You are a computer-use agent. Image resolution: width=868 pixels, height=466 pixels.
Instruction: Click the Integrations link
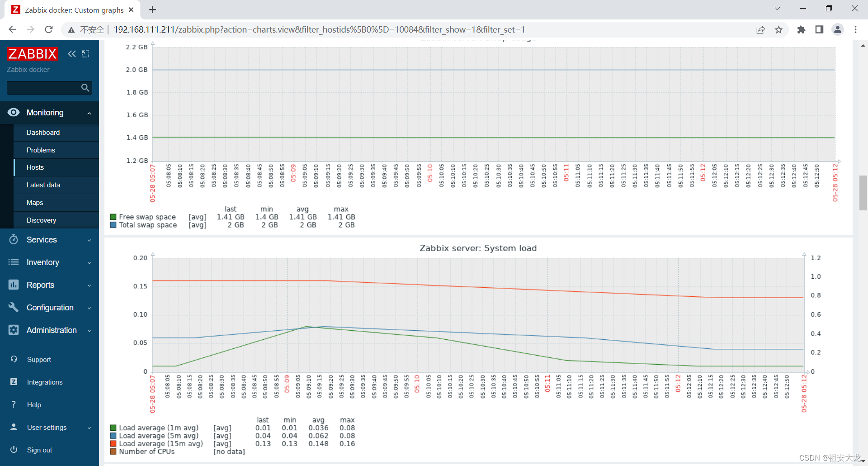(x=45, y=382)
